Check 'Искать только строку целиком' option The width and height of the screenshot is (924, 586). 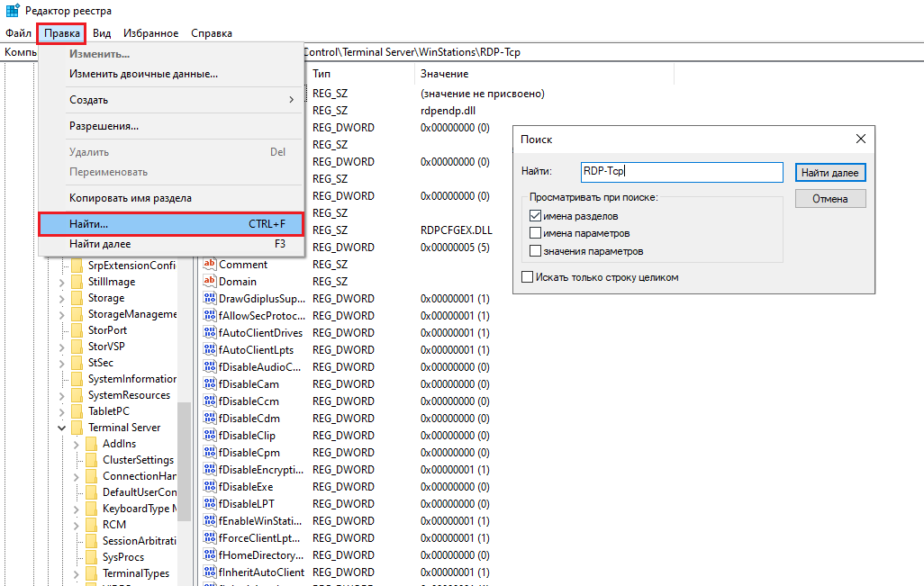click(x=528, y=277)
